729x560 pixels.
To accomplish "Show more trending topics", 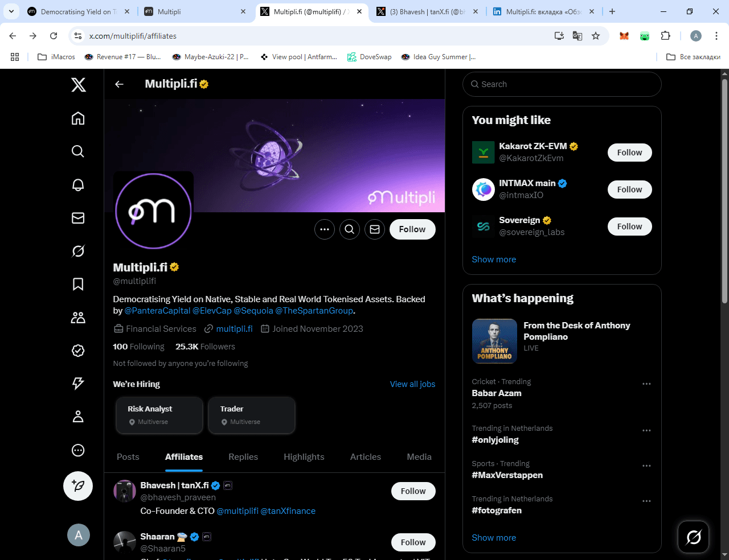I will [494, 538].
